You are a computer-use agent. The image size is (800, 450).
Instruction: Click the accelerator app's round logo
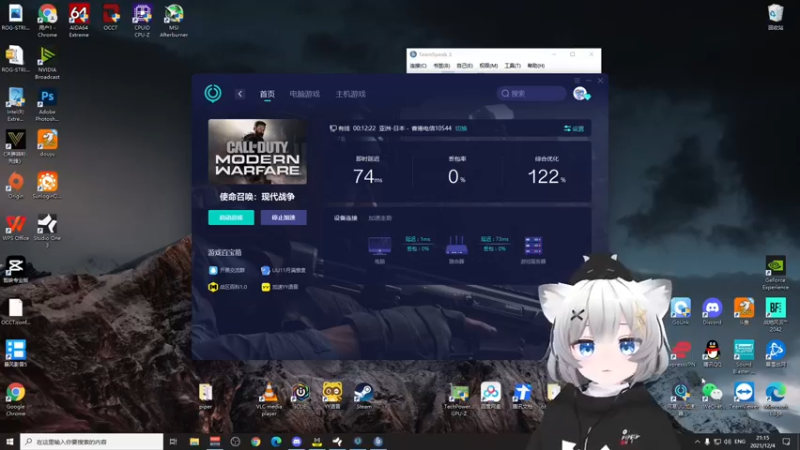[x=213, y=93]
